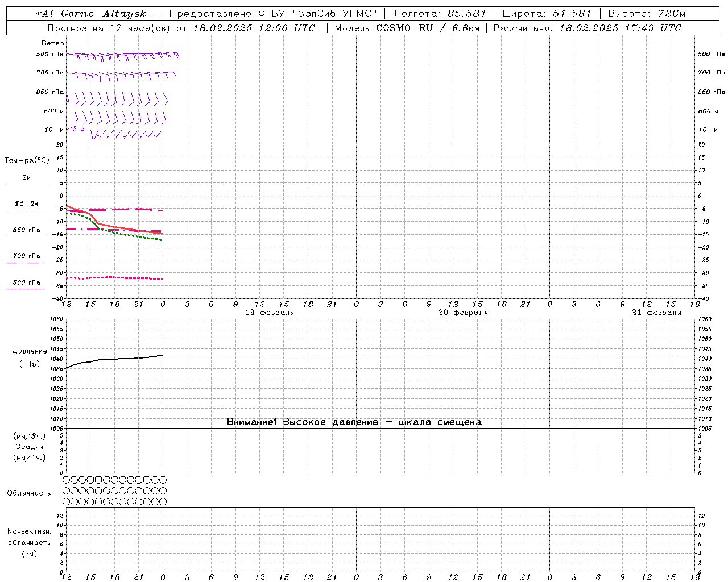Click the Тем-ра(°C) temperature panel label

coord(27,160)
